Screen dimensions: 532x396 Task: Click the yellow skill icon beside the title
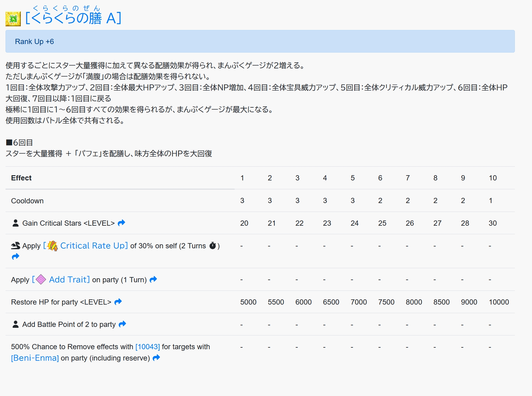click(x=13, y=19)
